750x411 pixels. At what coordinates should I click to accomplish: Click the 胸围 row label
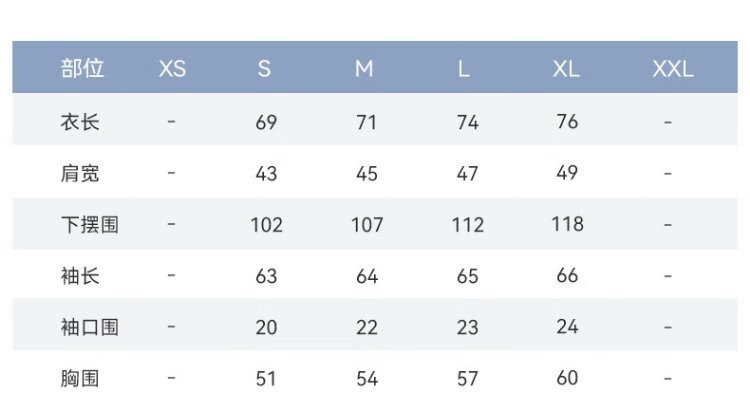coord(80,378)
